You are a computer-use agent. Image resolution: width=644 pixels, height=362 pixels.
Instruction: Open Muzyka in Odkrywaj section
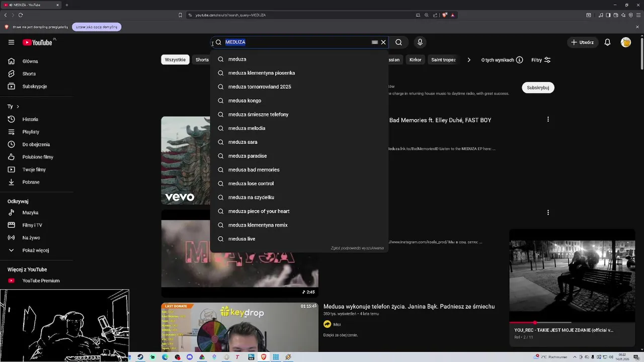point(36,213)
